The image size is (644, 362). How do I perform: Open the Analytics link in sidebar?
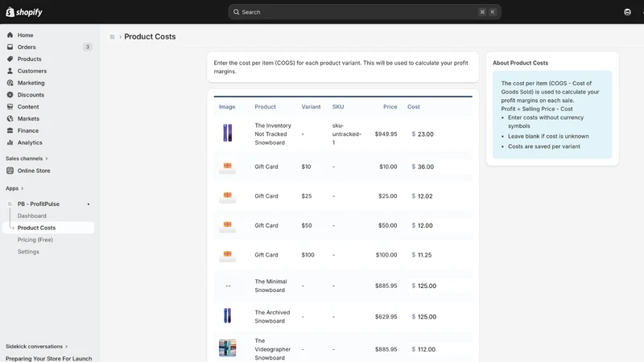pyautogui.click(x=30, y=142)
